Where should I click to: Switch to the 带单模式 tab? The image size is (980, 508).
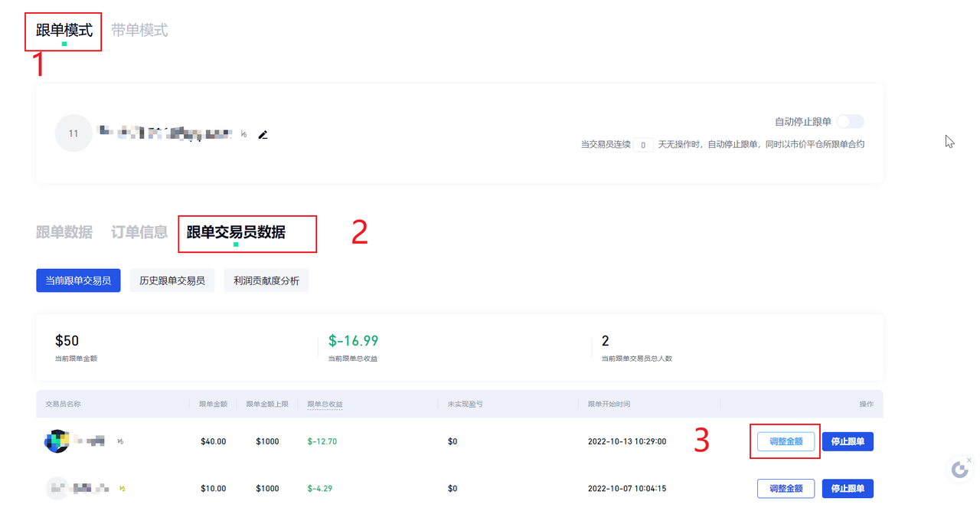(x=139, y=31)
